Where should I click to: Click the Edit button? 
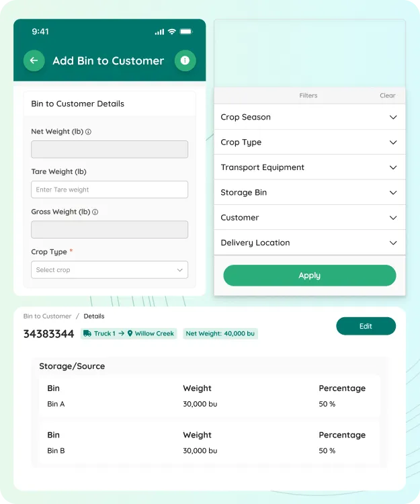[366, 326]
